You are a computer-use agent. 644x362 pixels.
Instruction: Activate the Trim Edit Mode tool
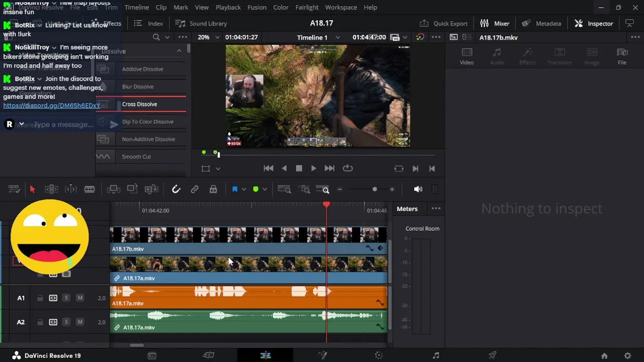[x=51, y=189]
